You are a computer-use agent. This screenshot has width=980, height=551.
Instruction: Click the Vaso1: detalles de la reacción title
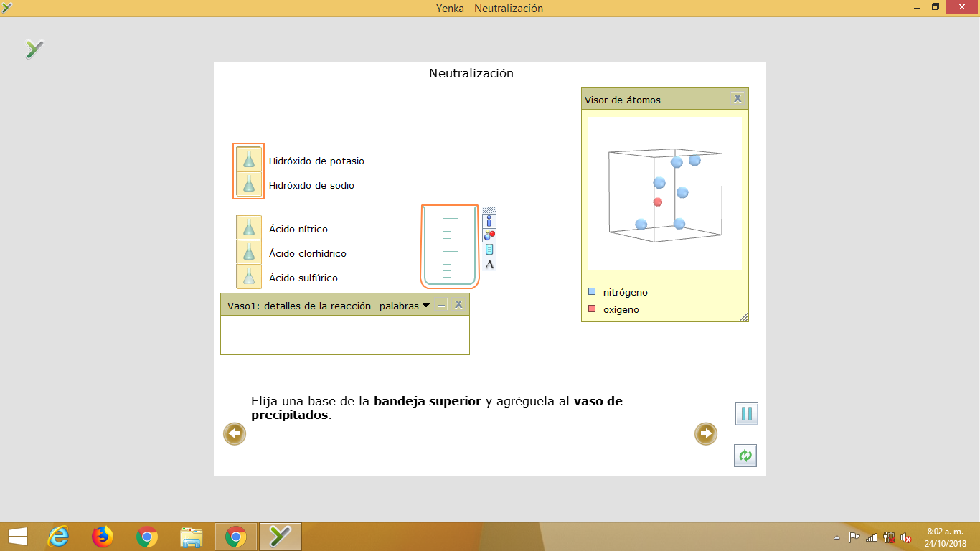(x=299, y=306)
